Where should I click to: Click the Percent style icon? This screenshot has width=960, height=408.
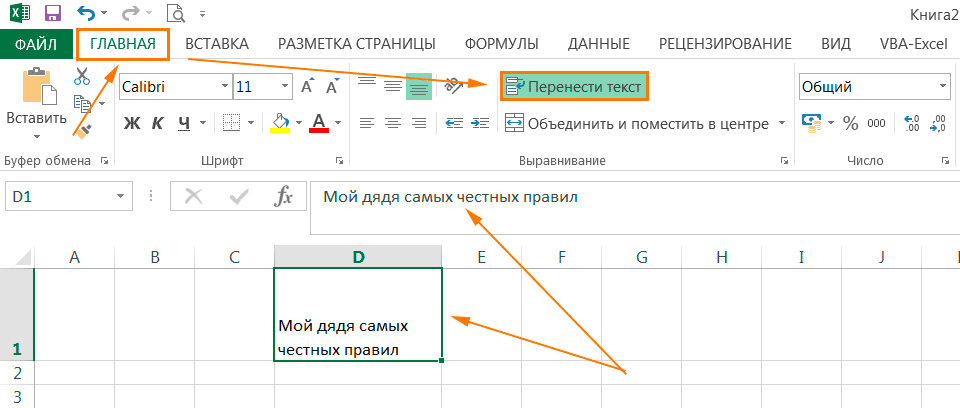point(850,123)
